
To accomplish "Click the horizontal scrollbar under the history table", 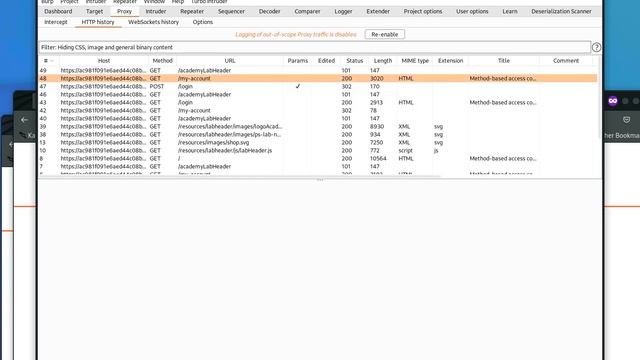I will click(x=240, y=176).
